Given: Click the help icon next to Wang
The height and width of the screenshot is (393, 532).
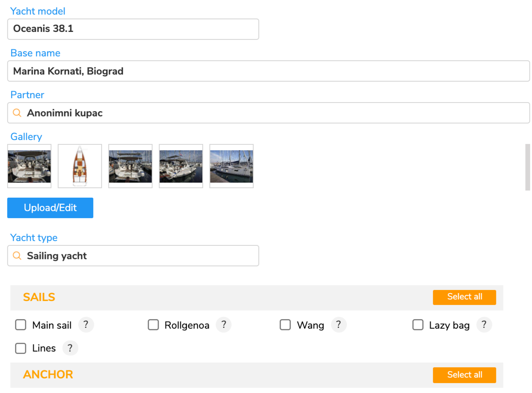Looking at the screenshot, I should pos(338,325).
